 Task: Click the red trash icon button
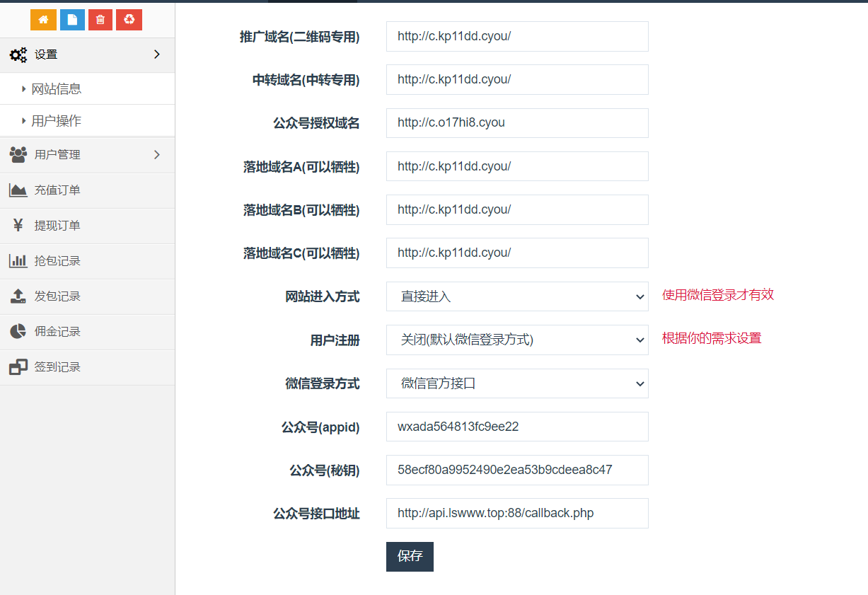(x=100, y=20)
